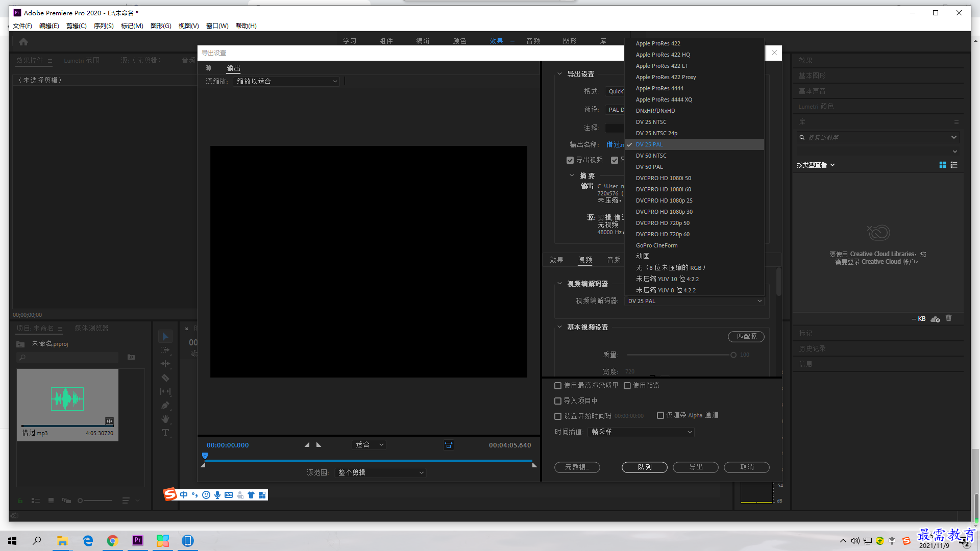Screen dimensions: 980x551
Task: Select the Pen tool
Action: tap(165, 405)
